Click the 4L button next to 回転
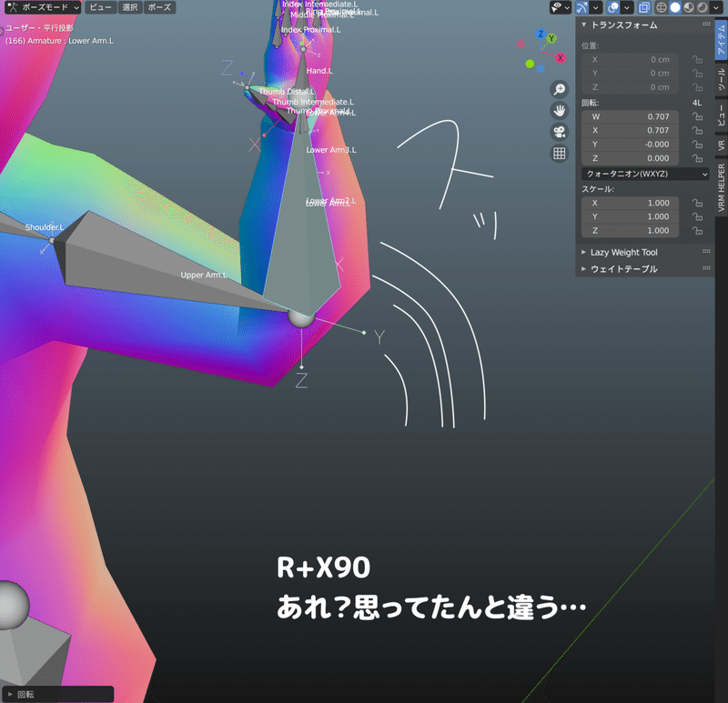The image size is (728, 703). (696, 104)
